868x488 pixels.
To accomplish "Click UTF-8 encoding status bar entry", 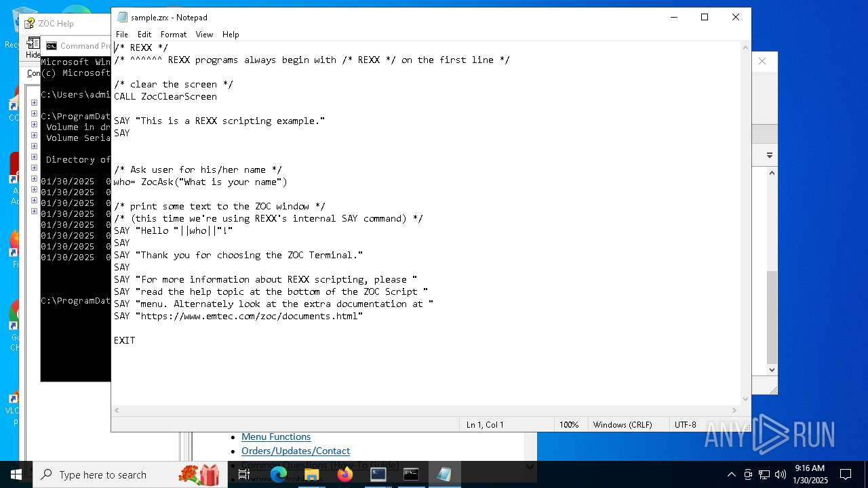I will click(x=685, y=425).
